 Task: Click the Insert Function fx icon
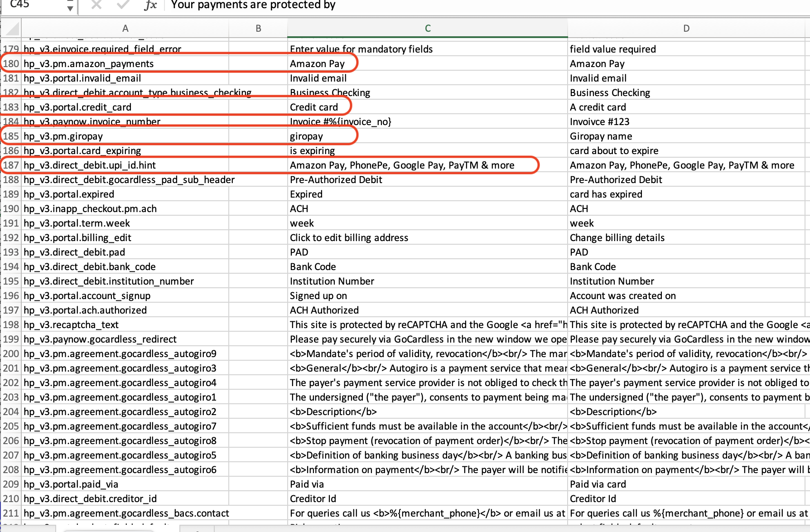pyautogui.click(x=150, y=5)
